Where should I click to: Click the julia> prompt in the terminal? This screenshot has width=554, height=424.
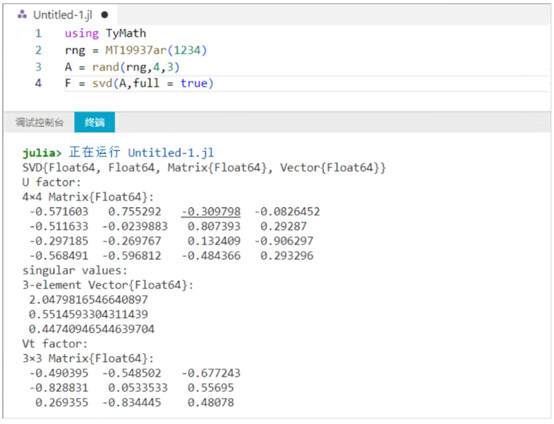42,153
